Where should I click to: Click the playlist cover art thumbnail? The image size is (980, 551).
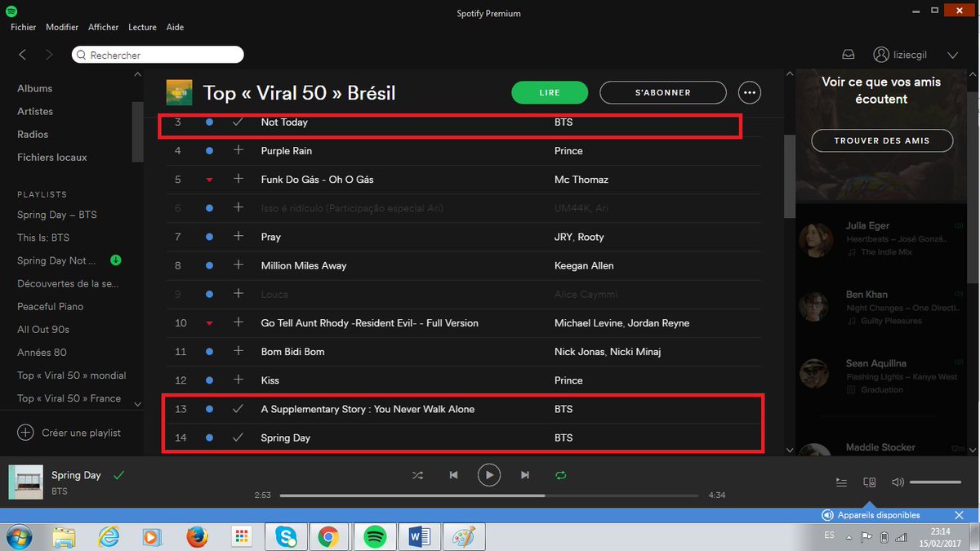point(179,92)
